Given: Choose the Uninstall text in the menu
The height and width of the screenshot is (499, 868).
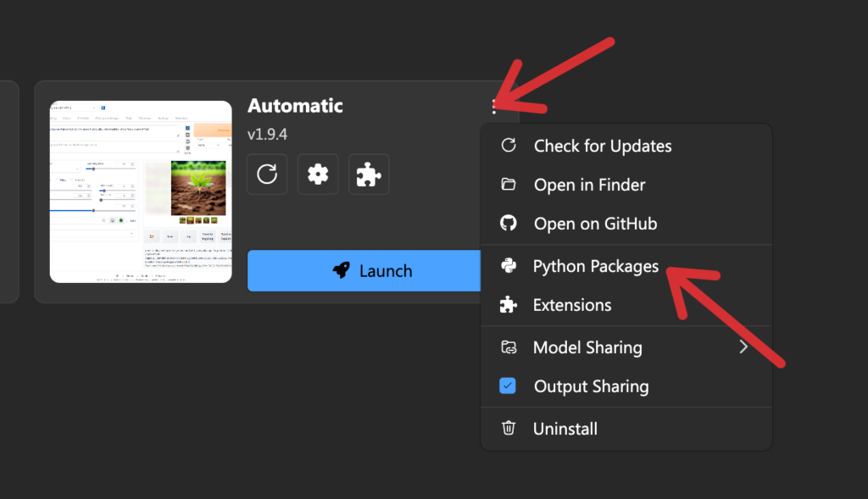Looking at the screenshot, I should (x=565, y=429).
